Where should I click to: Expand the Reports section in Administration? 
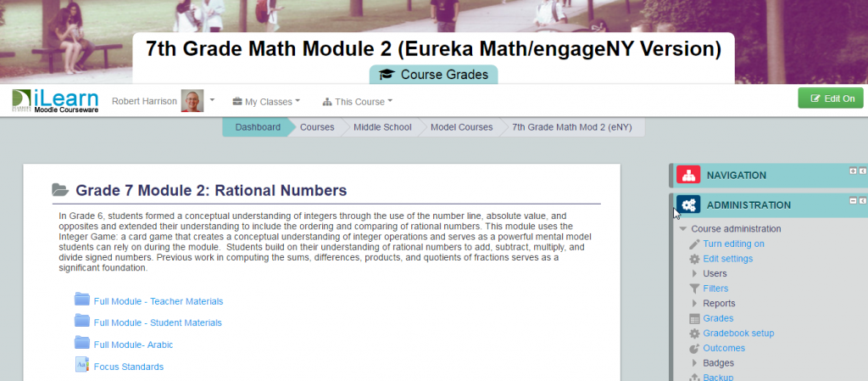tap(694, 303)
